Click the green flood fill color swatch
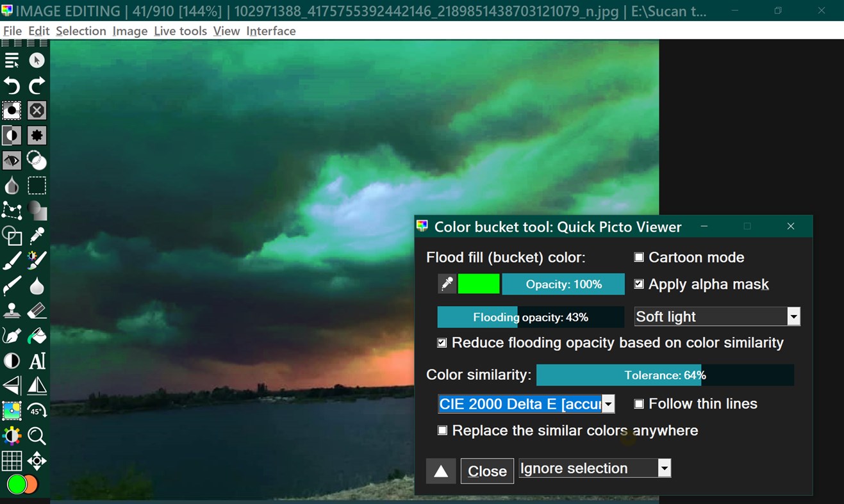 point(479,284)
